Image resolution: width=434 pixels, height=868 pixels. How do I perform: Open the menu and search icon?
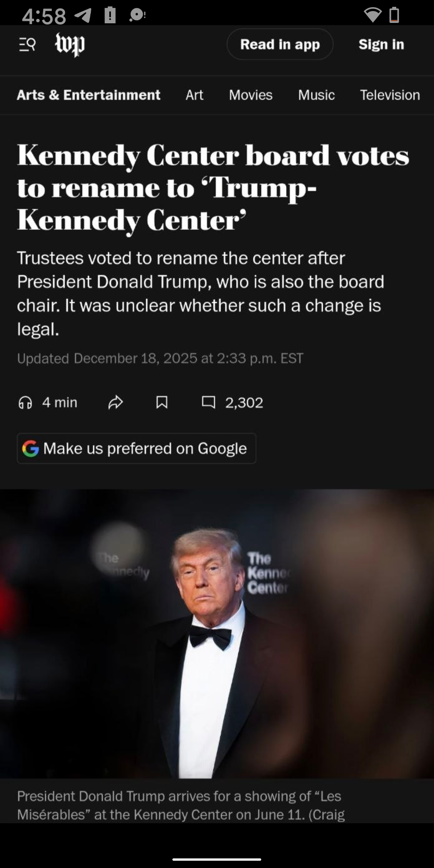tap(27, 44)
